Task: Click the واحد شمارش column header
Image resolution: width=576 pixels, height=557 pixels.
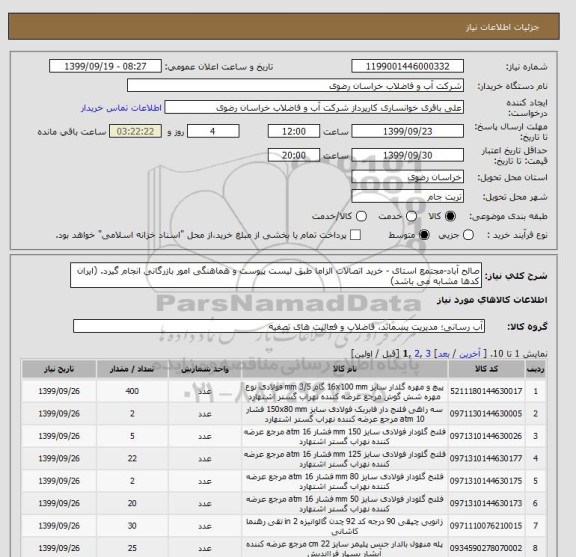Action: (205, 369)
